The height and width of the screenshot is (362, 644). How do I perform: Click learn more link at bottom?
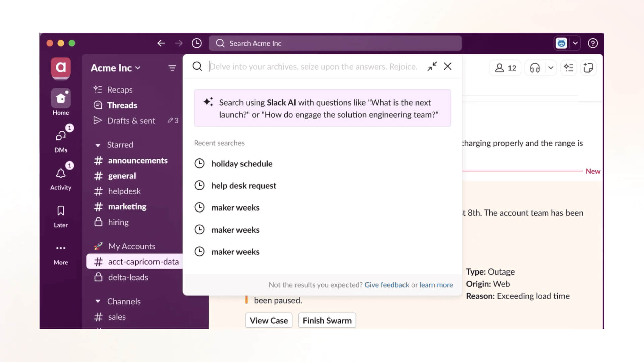click(x=436, y=284)
